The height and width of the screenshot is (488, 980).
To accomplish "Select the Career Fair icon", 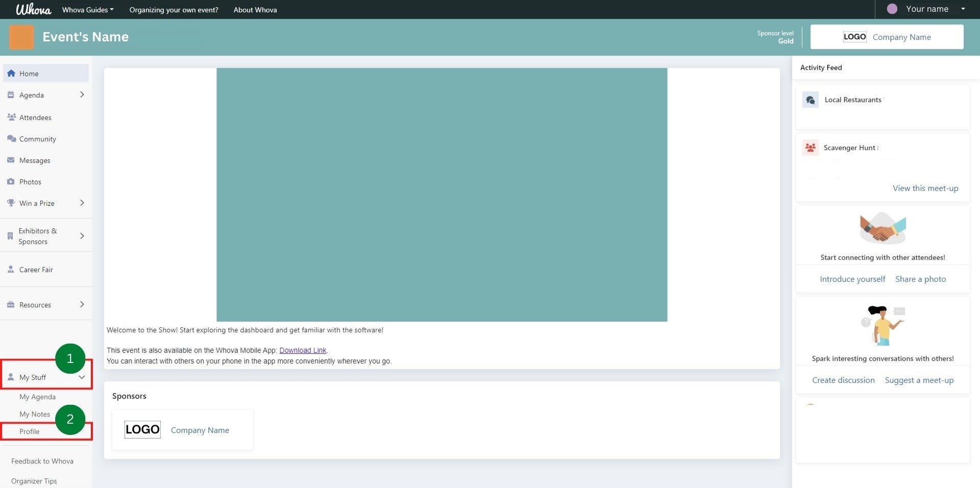I will pyautogui.click(x=11, y=269).
